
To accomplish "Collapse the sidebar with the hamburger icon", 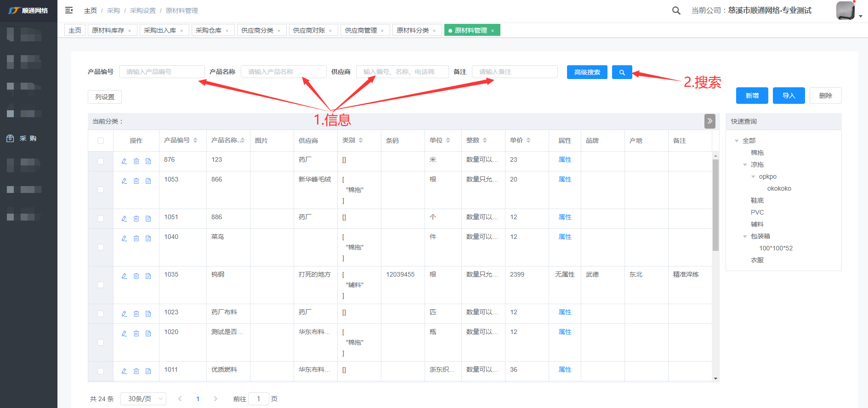I will tap(69, 10).
